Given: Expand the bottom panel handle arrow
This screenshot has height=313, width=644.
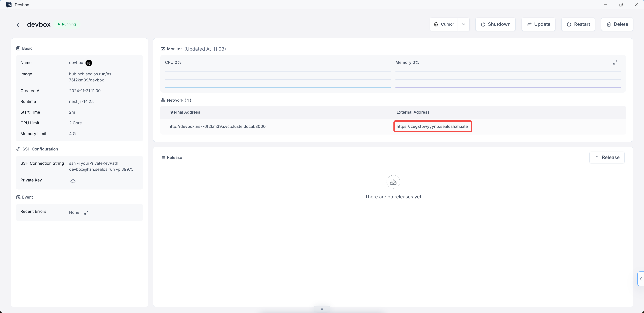Looking at the screenshot, I should [x=322, y=309].
